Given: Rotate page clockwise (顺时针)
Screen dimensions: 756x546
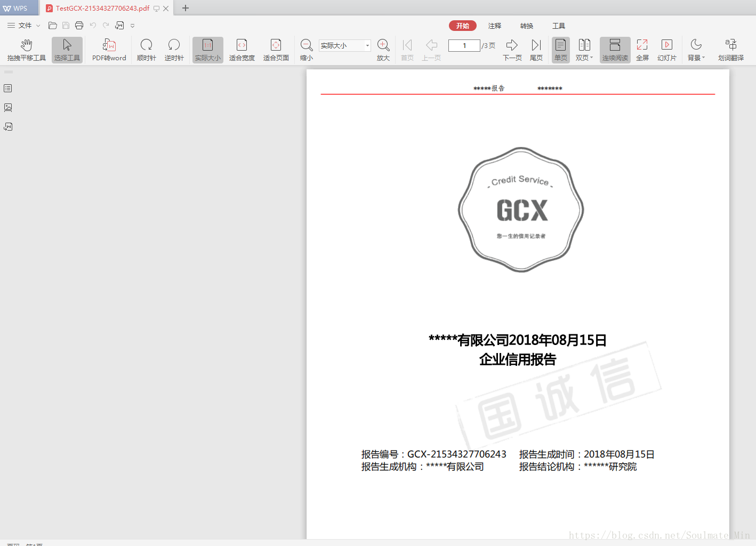Looking at the screenshot, I should (146, 50).
